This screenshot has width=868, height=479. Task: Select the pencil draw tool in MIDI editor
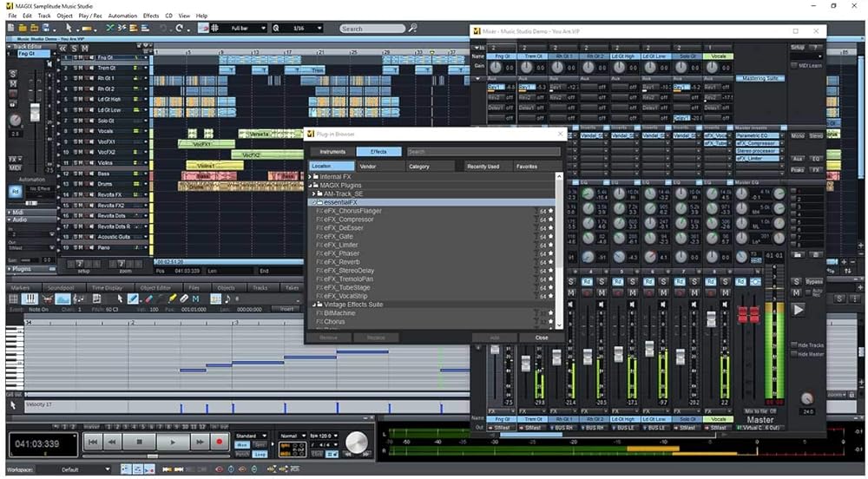[x=133, y=299]
